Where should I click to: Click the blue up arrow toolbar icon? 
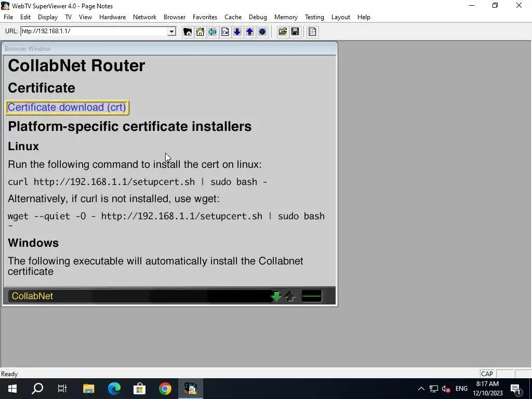250,32
